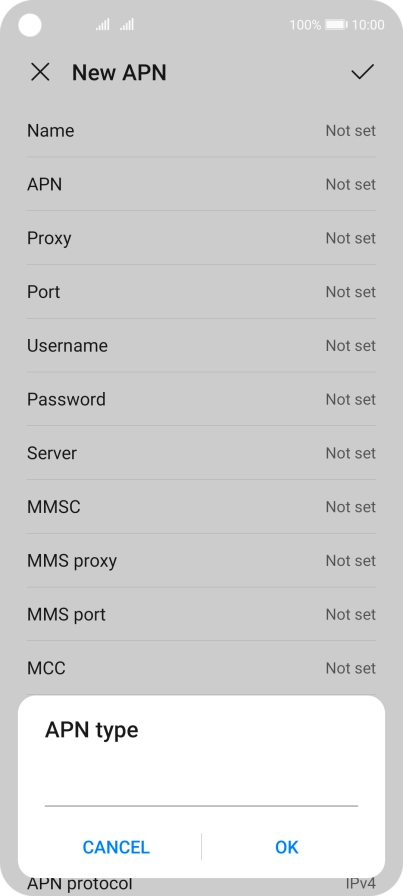Tap the checkmark icon to save APN
Screen dimensions: 403x896
362,72
